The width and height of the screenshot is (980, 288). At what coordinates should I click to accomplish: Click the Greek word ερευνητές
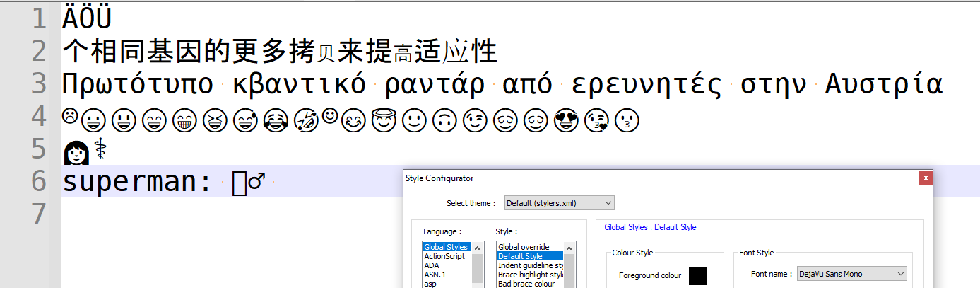click(647, 84)
